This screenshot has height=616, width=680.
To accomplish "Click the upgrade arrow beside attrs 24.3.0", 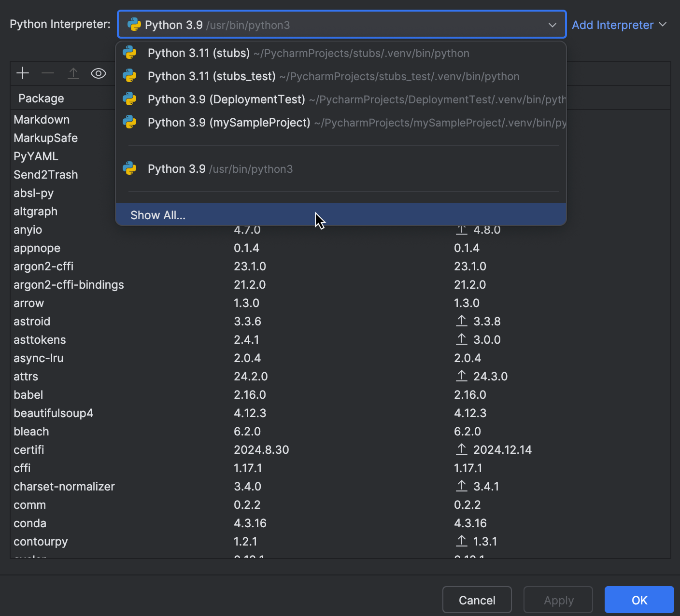I will click(x=461, y=376).
